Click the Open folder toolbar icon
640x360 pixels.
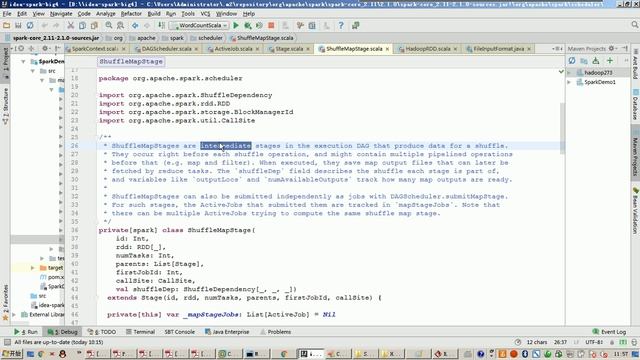[x=7, y=25]
